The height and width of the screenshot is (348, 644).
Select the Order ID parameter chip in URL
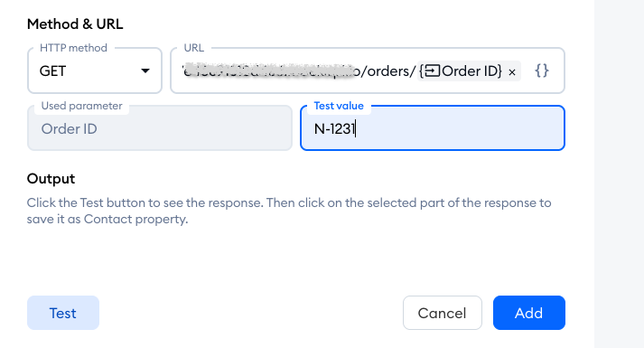click(469, 71)
